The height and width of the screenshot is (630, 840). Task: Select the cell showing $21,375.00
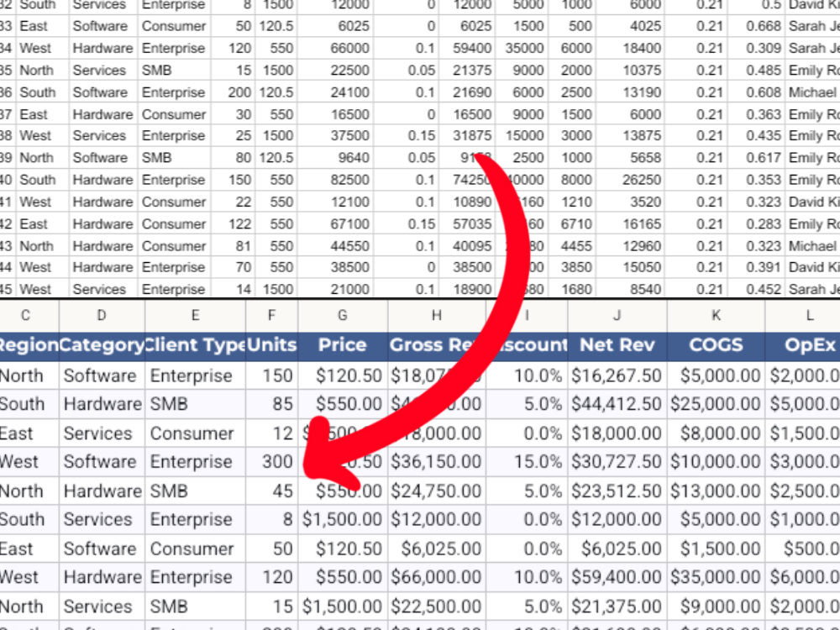[617, 606]
